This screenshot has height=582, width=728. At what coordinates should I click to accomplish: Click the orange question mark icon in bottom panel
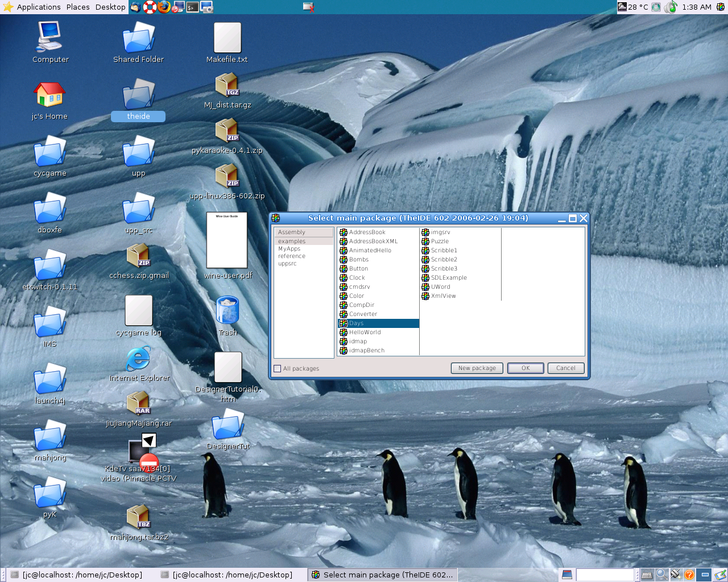[x=689, y=575]
